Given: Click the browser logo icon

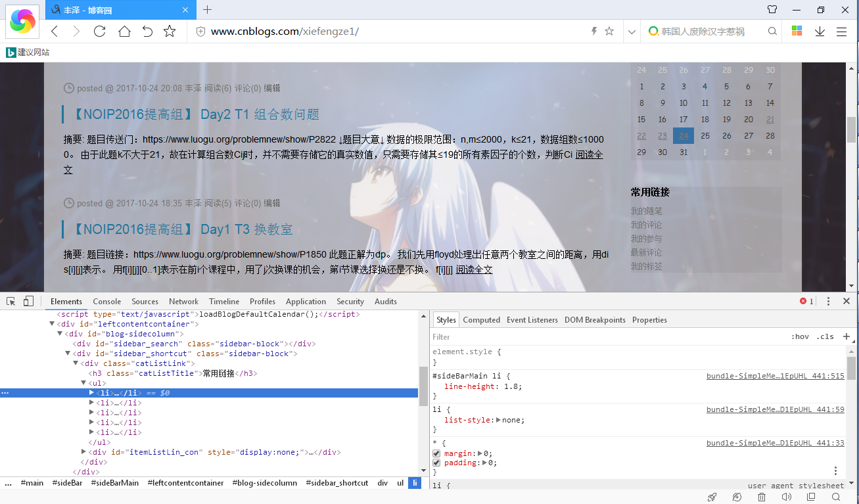Looking at the screenshot, I should coord(23,20).
